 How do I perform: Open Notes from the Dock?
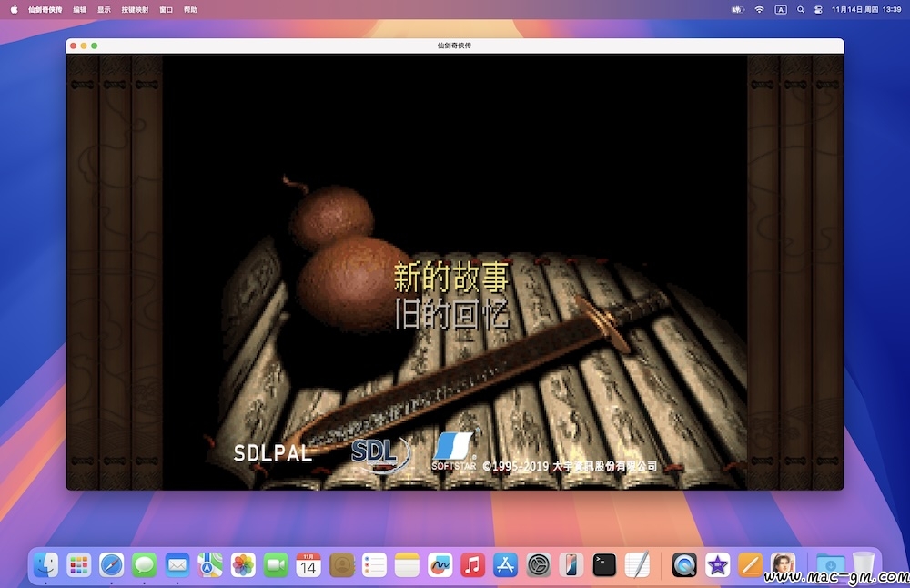pyautogui.click(x=407, y=564)
